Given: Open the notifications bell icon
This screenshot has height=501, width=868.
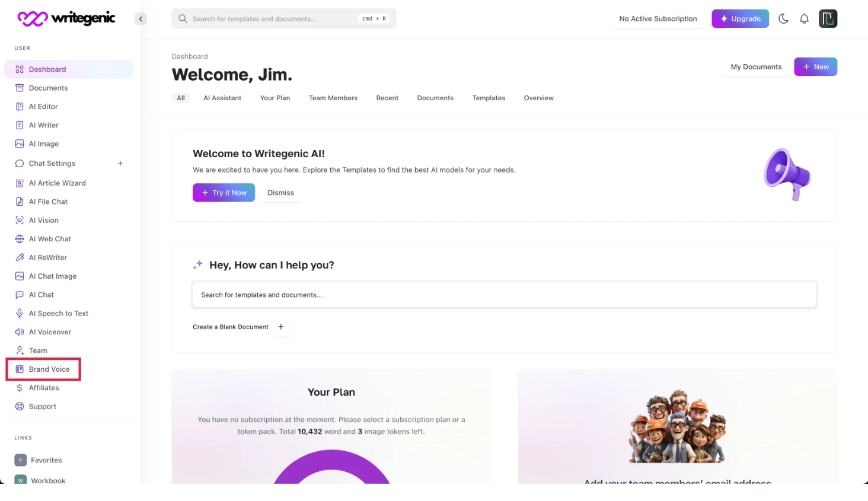Looking at the screenshot, I should (804, 19).
